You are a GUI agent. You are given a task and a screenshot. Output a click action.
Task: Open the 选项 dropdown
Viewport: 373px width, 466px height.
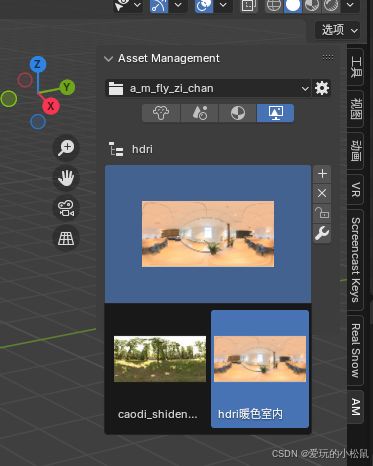(x=337, y=30)
